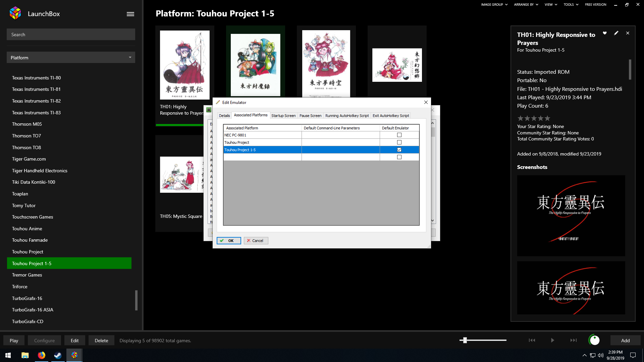The image size is (644, 362).
Task: Open Windows Start menu
Action: pyautogui.click(x=8, y=355)
